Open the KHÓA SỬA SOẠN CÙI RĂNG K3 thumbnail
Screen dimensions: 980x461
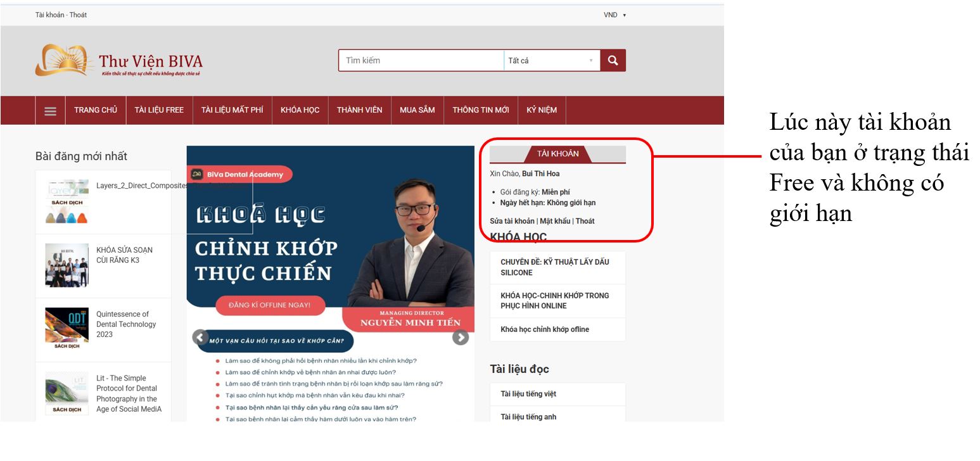click(x=67, y=265)
